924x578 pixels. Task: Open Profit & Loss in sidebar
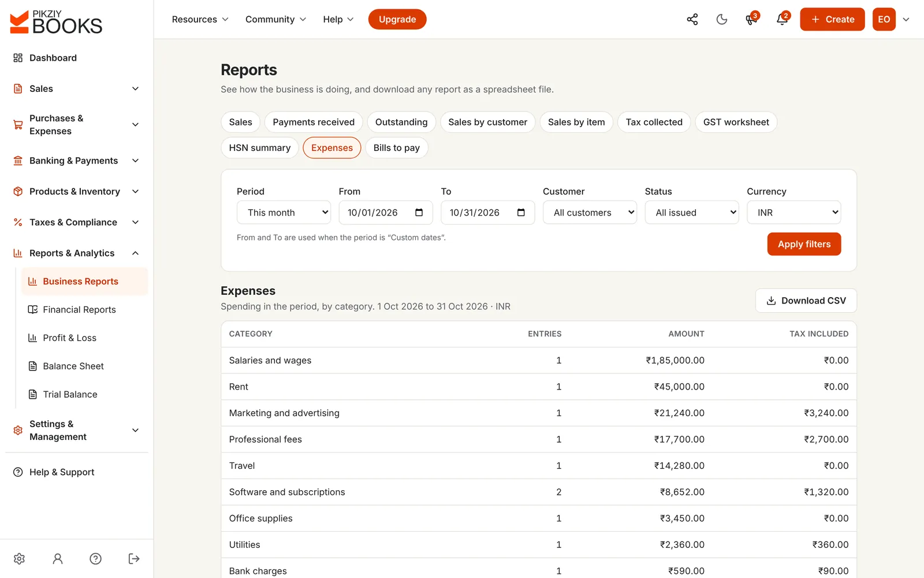click(84, 338)
